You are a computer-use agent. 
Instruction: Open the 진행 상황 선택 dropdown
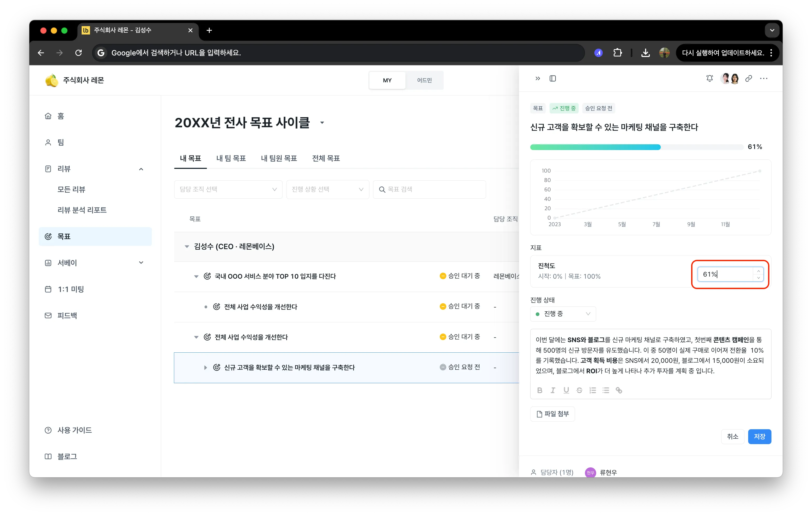[328, 190]
